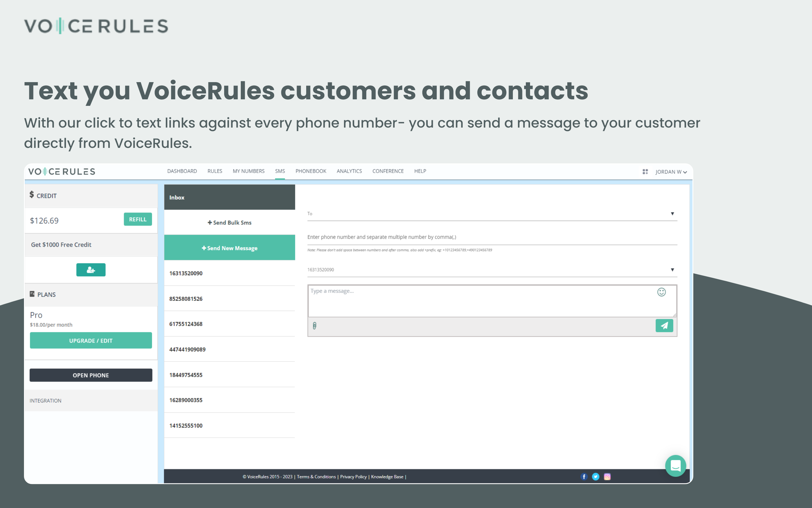Click the paperclip attachment icon

tap(314, 326)
